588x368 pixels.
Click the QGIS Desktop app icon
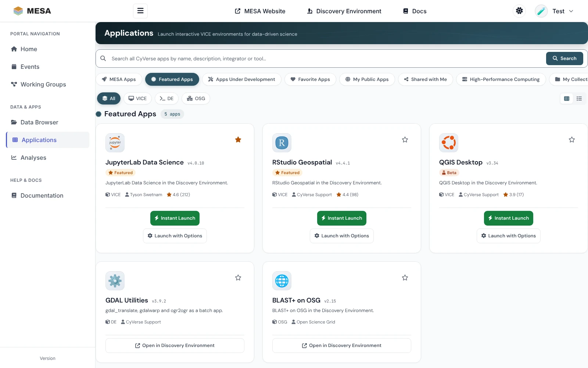coord(449,143)
